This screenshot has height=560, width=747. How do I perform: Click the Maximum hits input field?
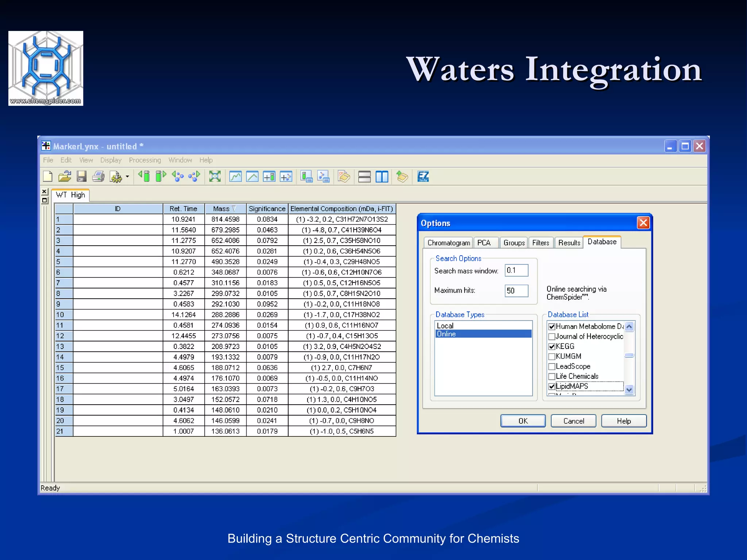[516, 291]
